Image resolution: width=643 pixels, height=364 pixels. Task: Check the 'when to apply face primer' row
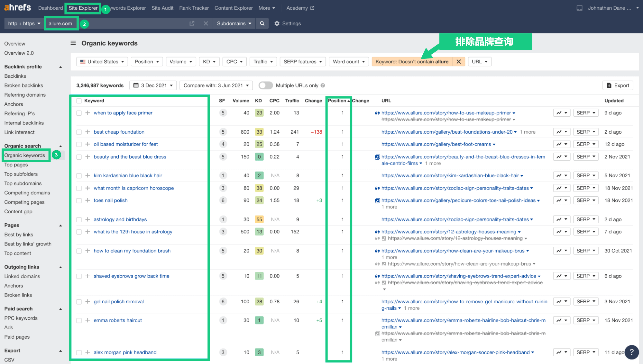[x=79, y=113]
